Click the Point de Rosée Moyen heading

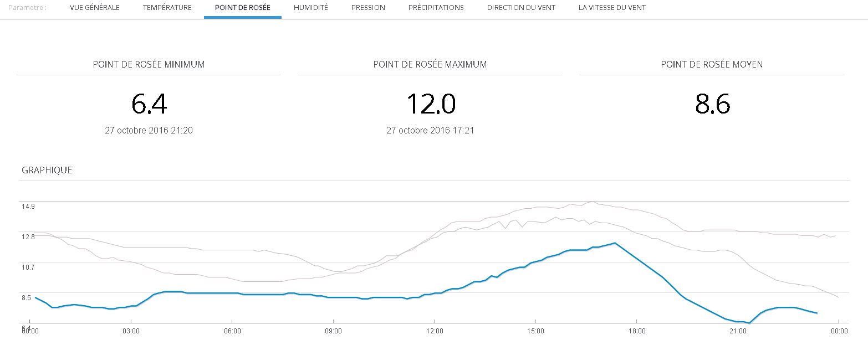point(712,64)
